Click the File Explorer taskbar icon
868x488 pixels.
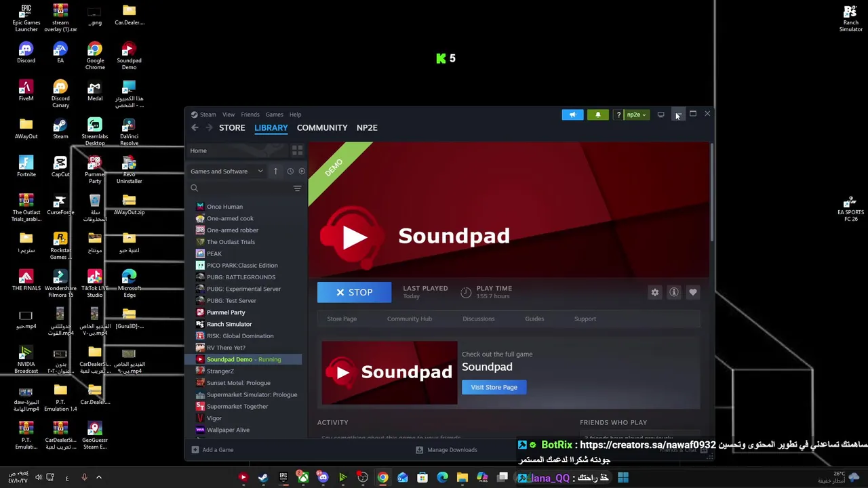tap(462, 478)
